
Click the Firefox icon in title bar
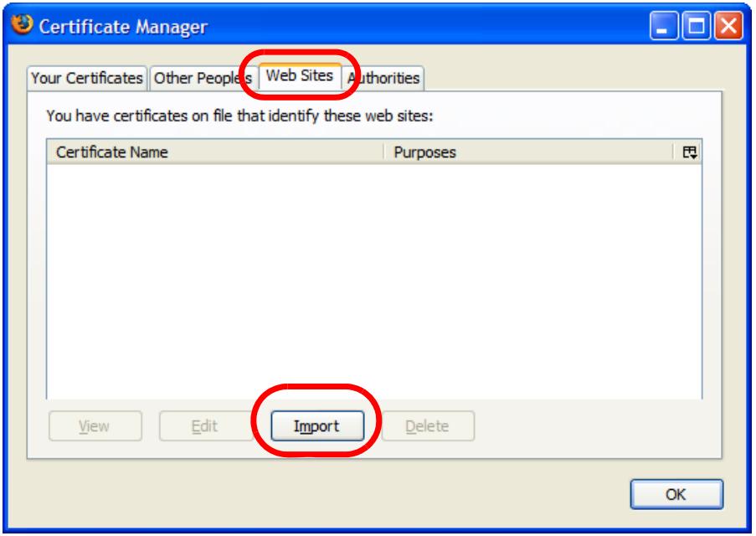[22, 24]
